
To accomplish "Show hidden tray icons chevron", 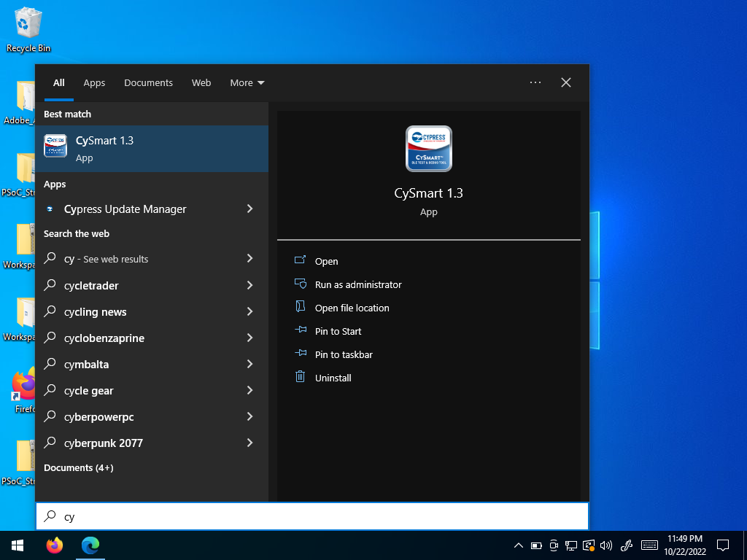I will coord(519,545).
